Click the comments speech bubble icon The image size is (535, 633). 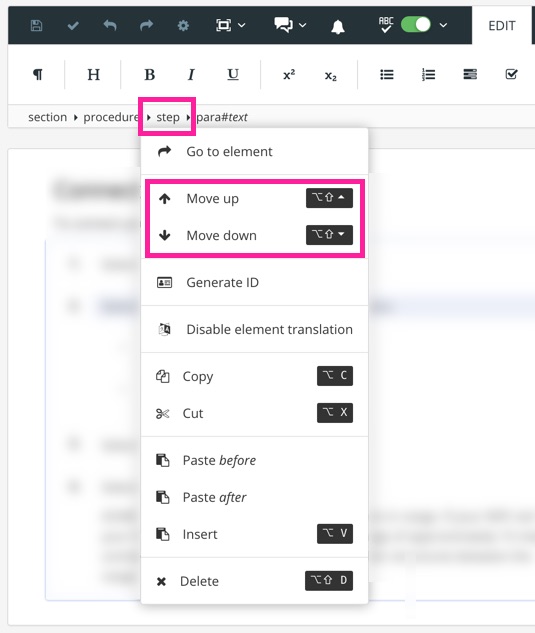[283, 25]
